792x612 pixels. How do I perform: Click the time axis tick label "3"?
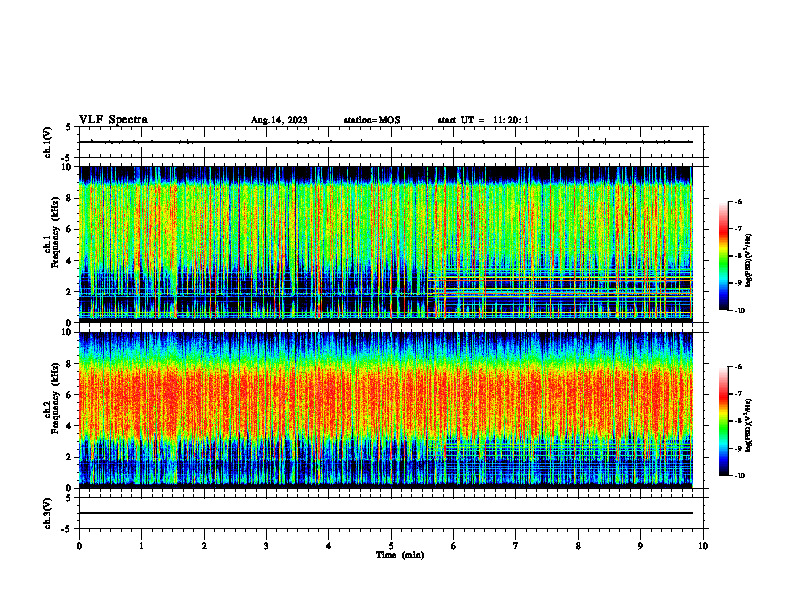[266, 546]
